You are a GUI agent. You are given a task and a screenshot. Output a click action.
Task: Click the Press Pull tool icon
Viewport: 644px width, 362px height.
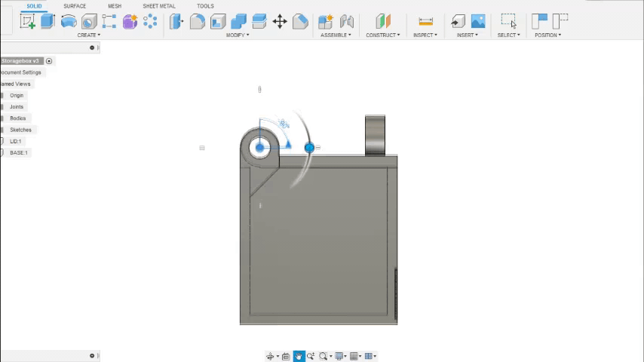pyautogui.click(x=176, y=21)
